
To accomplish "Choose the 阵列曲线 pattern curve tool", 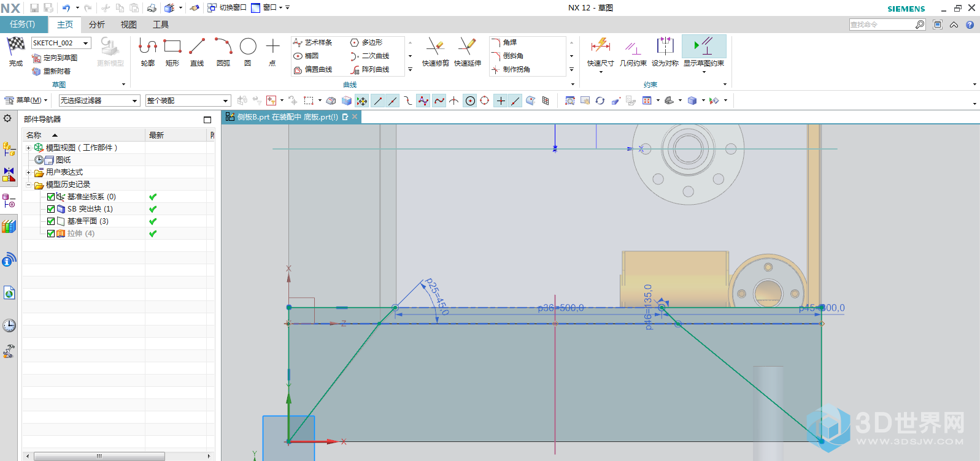I will point(370,69).
